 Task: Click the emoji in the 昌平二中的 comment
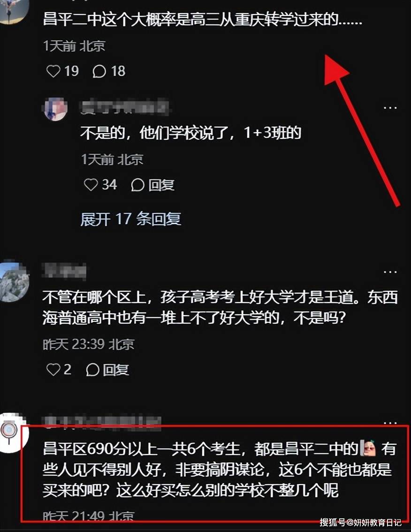[x=368, y=448]
